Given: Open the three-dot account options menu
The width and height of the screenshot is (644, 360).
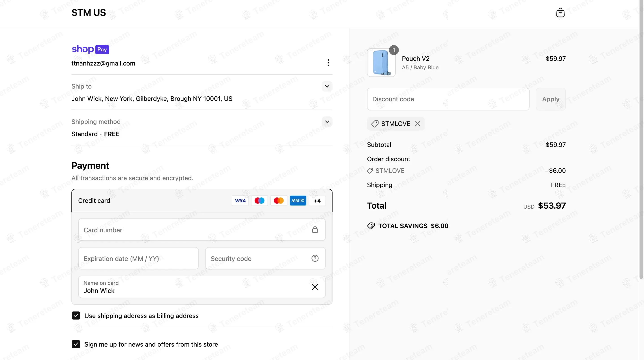Looking at the screenshot, I should coord(328,63).
